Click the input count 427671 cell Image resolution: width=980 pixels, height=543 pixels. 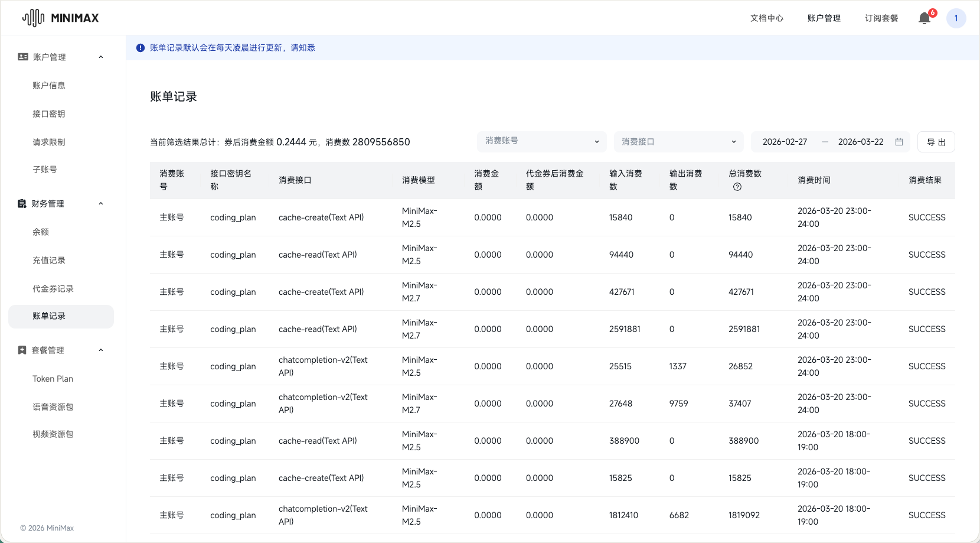pos(622,292)
